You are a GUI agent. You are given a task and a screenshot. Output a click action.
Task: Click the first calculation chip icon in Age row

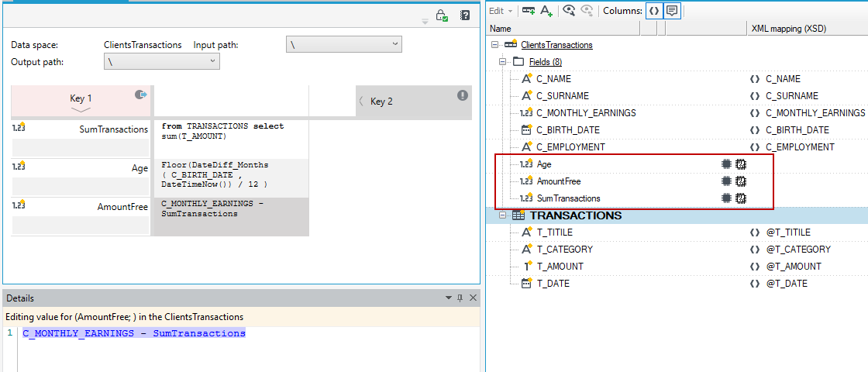pyautogui.click(x=727, y=164)
